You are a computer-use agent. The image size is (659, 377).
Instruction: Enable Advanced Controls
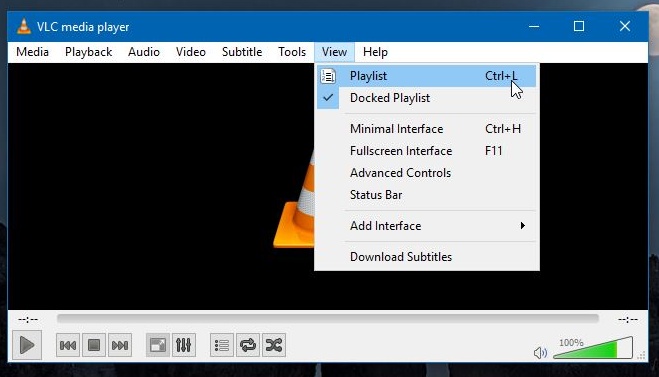pyautogui.click(x=427, y=173)
